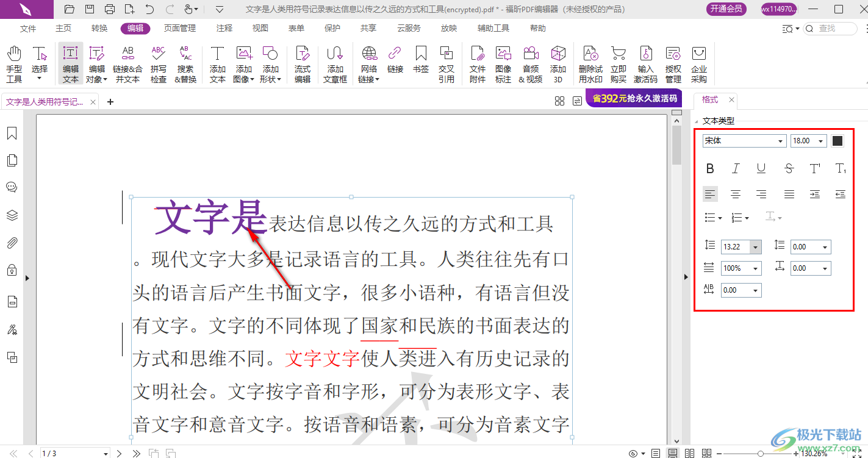Screen dimensions: 868x458
Task: Switch to the 辅助工具 ribbon tab
Action: (493, 28)
